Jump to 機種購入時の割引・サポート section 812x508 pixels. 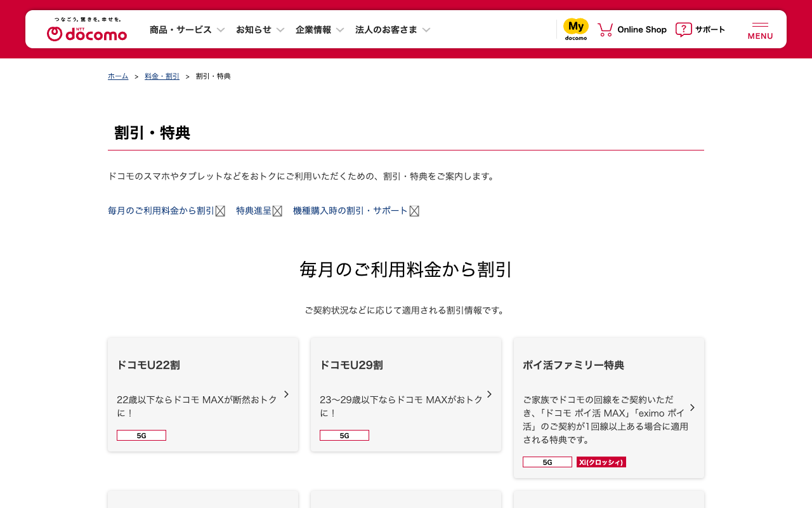(x=351, y=211)
